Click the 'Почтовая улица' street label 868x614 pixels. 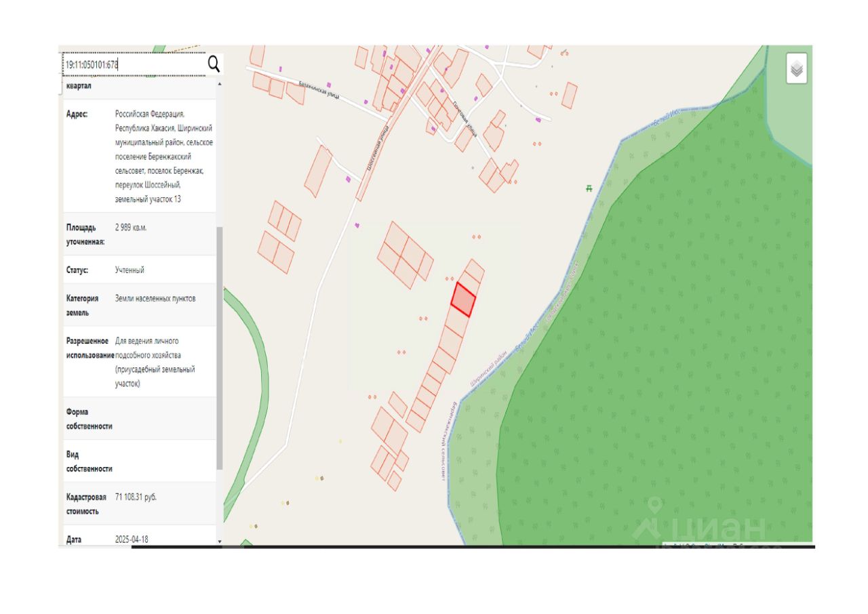465,120
